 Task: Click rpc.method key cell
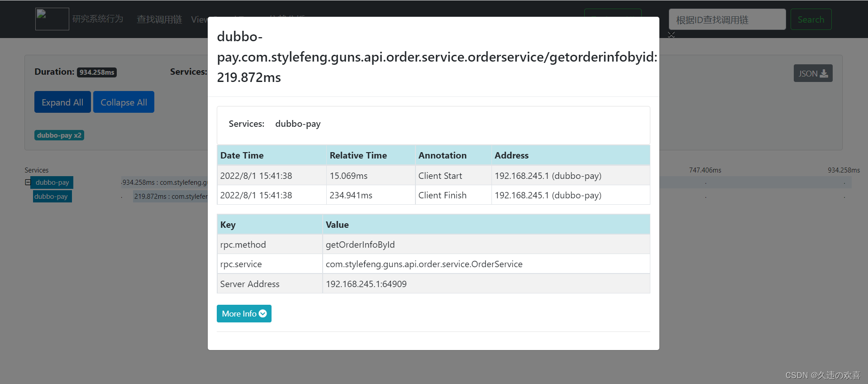click(x=270, y=245)
